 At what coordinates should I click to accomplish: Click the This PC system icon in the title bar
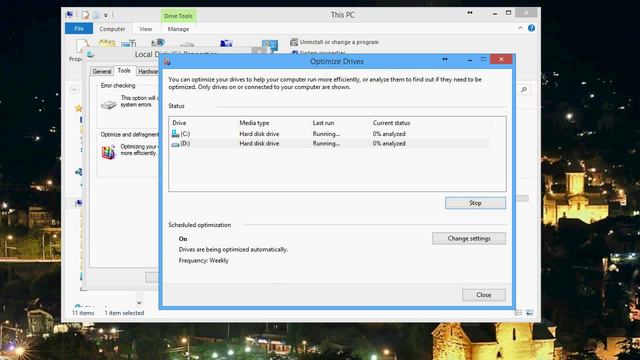tap(69, 15)
